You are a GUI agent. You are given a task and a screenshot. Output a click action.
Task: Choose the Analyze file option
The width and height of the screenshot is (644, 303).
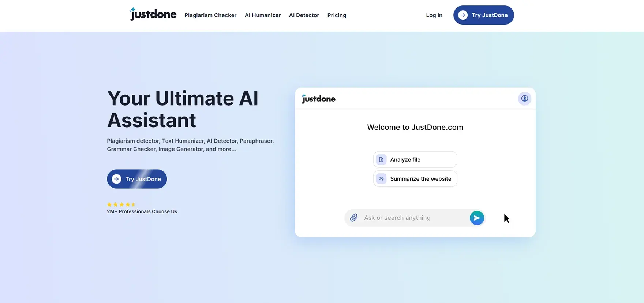click(415, 159)
